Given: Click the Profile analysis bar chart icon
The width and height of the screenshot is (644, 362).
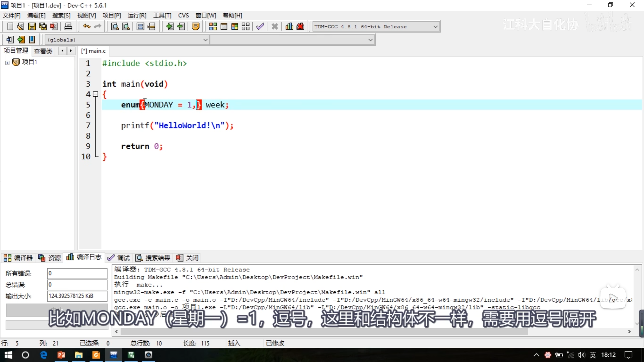Looking at the screenshot, I should coord(289,26).
